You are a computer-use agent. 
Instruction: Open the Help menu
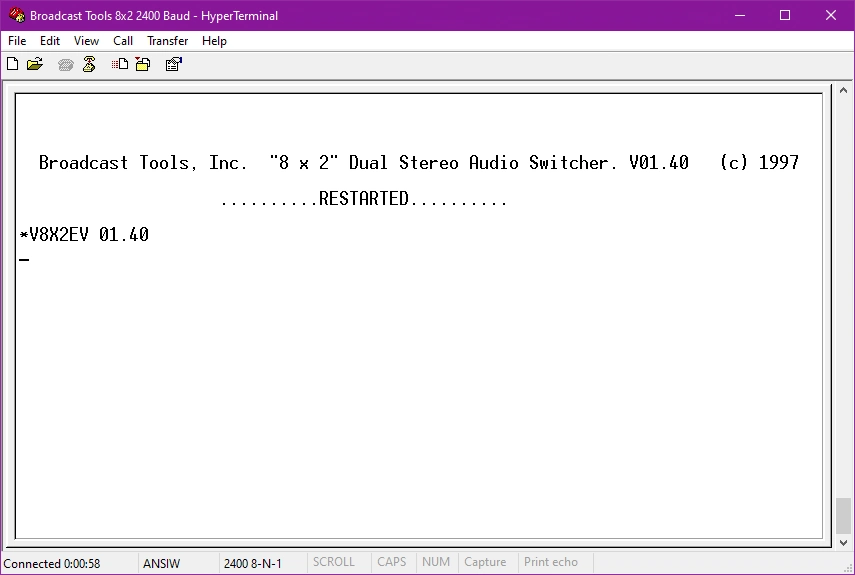(214, 41)
